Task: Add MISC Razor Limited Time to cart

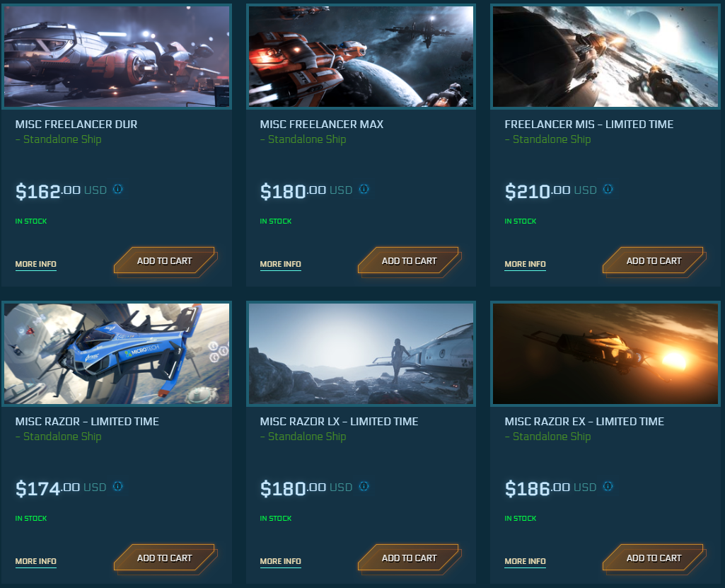Action: point(165,558)
